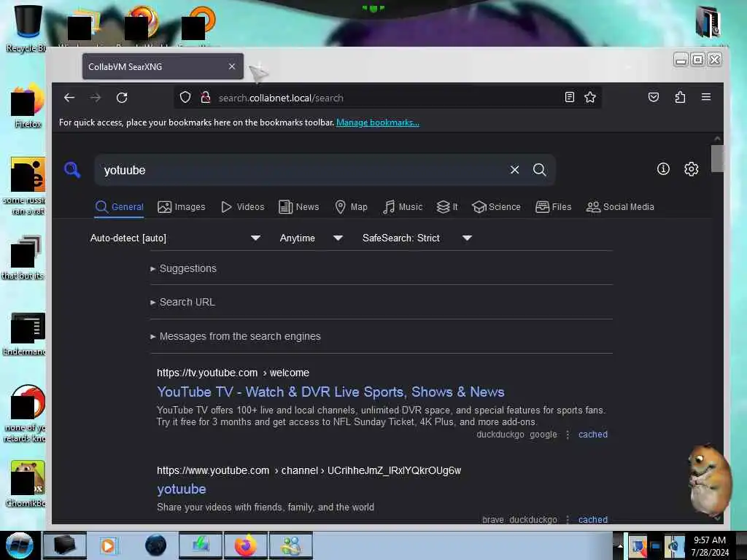Open the dark globe taskbar icon
The width and height of the screenshot is (747, 560).
coord(155,545)
